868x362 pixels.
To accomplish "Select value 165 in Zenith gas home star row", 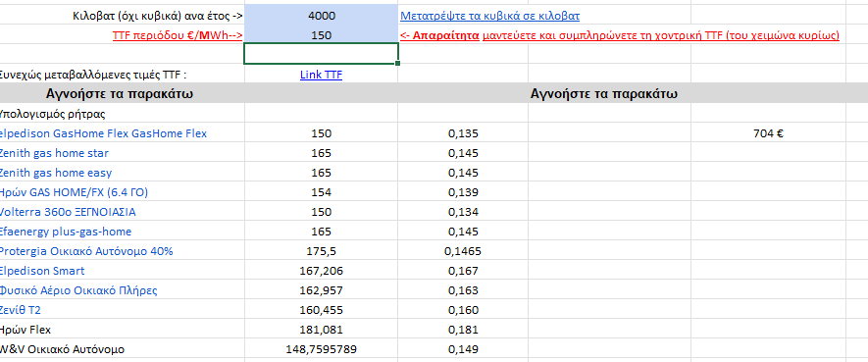I will click(321, 153).
